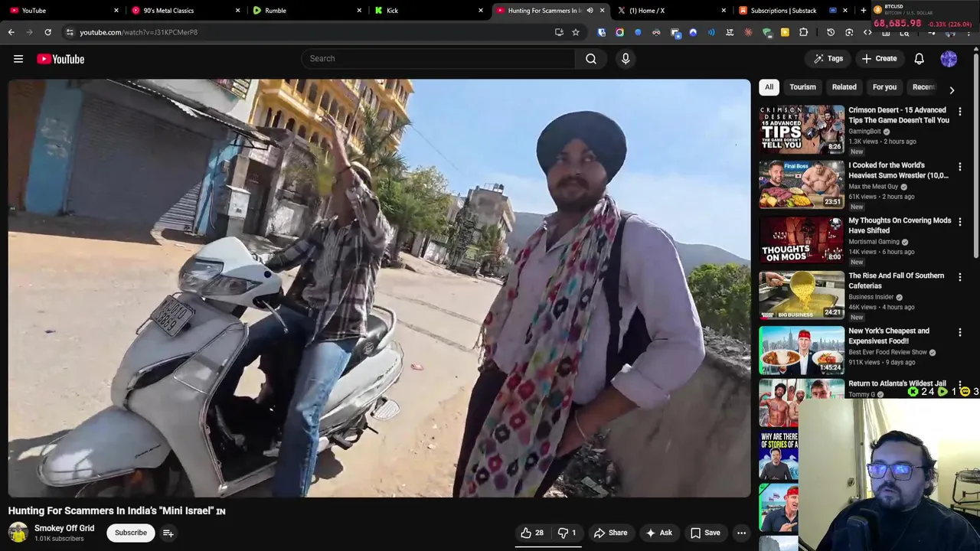Click the red starburst extension icon
The width and height of the screenshot is (980, 551).
748,32
